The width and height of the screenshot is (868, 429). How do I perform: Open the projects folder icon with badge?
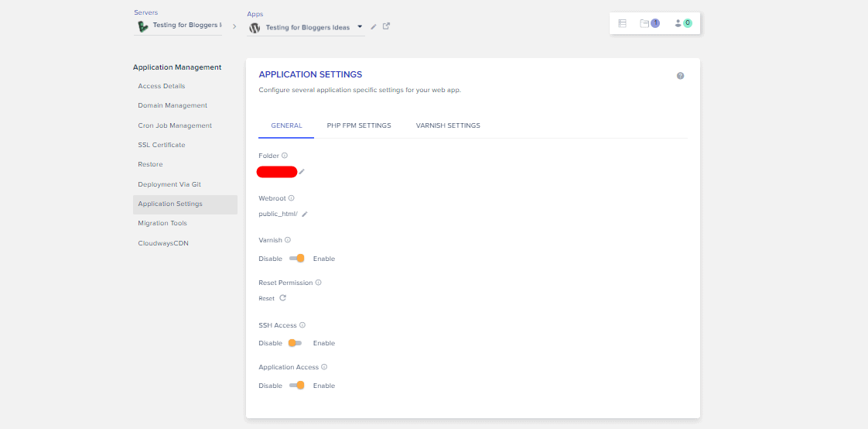coord(649,23)
